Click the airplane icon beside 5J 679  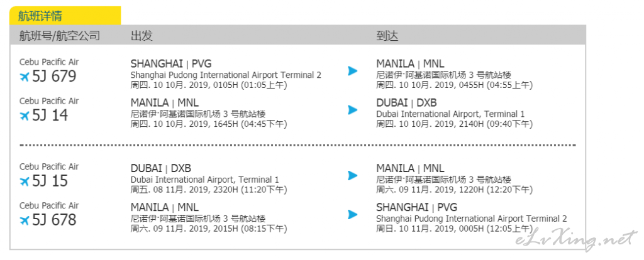point(25,77)
